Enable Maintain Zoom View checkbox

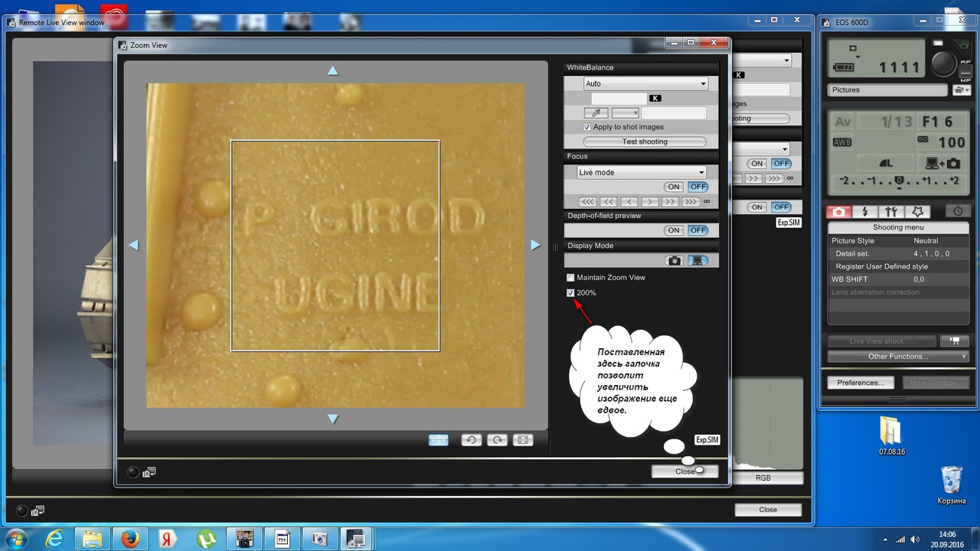(570, 277)
